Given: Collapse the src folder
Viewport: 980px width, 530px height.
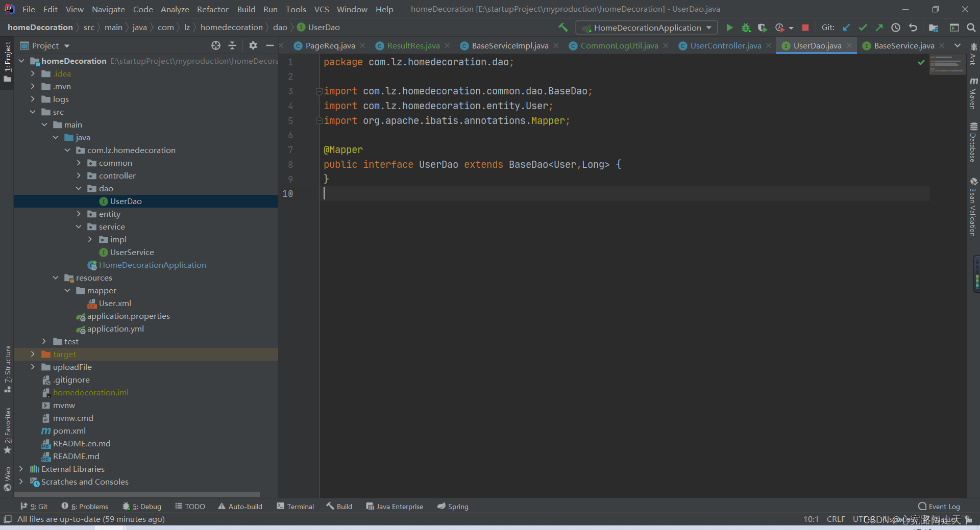Looking at the screenshot, I should (33, 112).
